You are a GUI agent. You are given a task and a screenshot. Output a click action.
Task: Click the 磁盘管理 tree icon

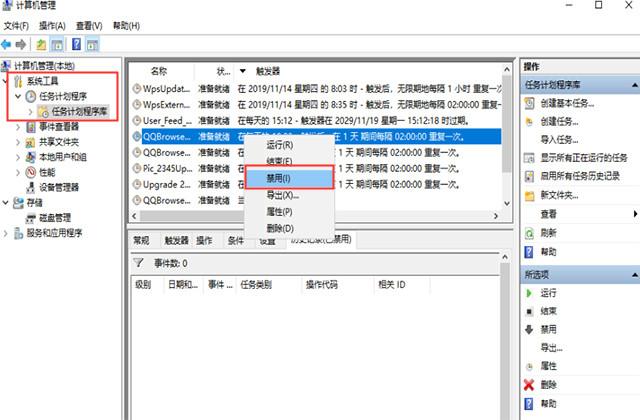point(31,218)
